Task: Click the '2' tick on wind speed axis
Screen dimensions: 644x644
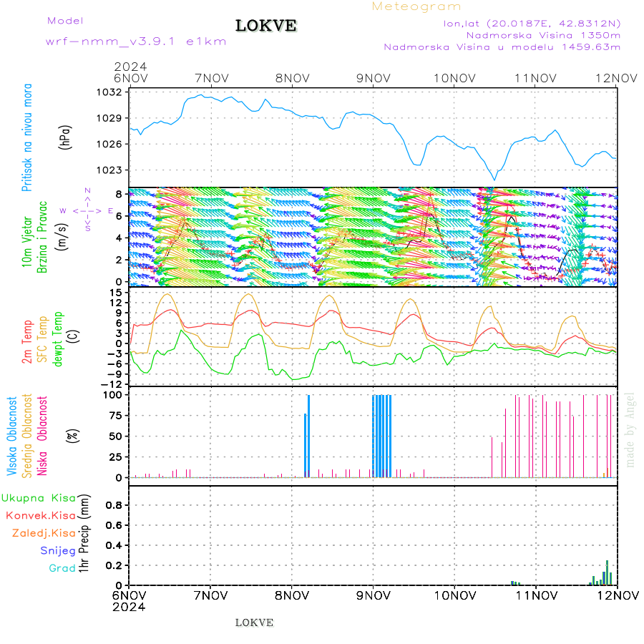Action: [x=119, y=260]
